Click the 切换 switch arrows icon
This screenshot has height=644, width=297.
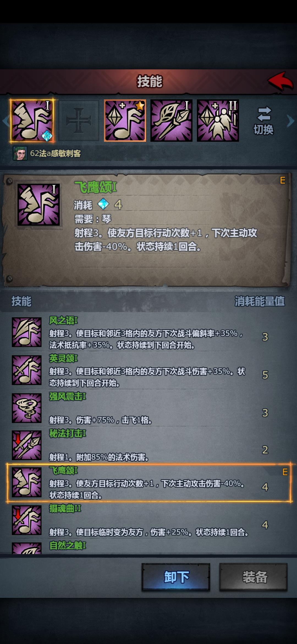[x=263, y=114]
